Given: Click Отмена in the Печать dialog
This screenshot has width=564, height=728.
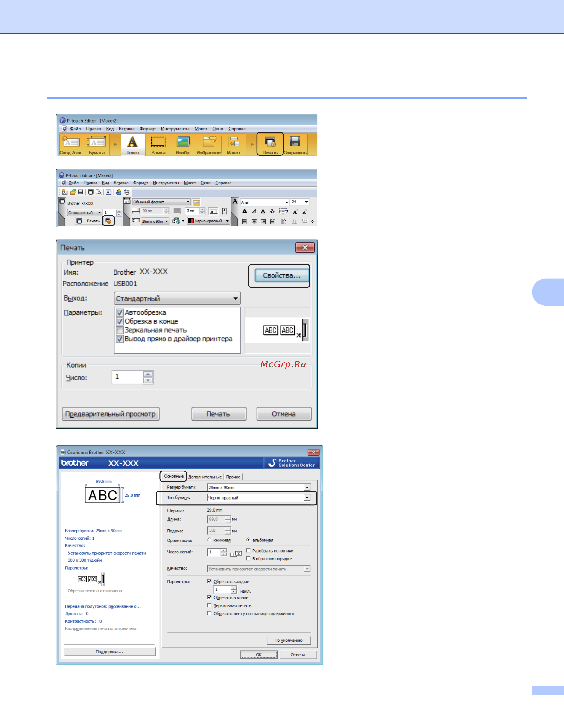Looking at the screenshot, I should tap(284, 414).
